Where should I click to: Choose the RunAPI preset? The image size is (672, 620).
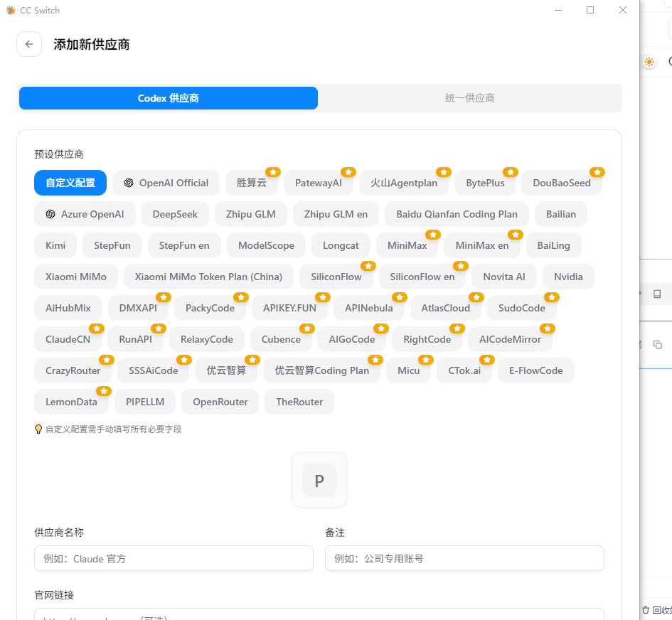135,339
